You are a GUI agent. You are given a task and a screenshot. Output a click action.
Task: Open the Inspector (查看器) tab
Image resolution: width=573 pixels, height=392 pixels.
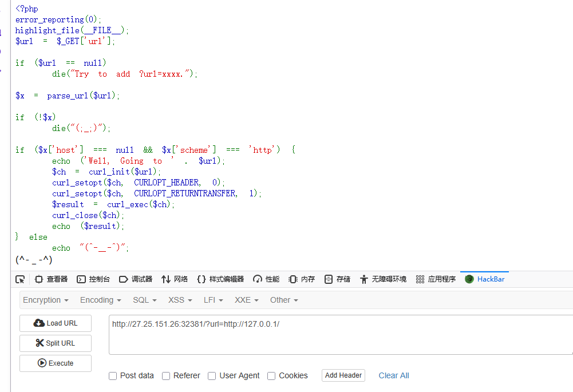coord(51,279)
